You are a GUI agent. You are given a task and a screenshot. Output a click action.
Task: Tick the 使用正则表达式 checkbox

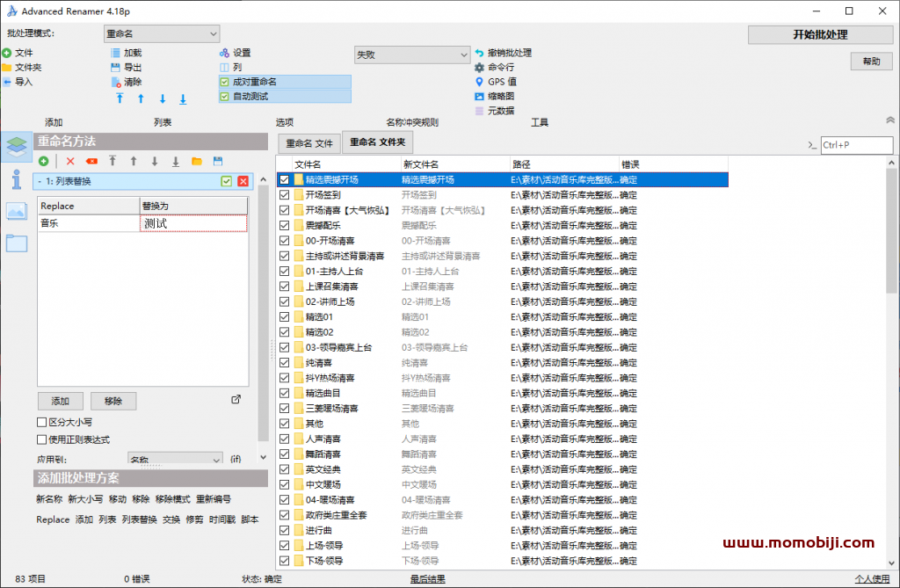tap(41, 439)
